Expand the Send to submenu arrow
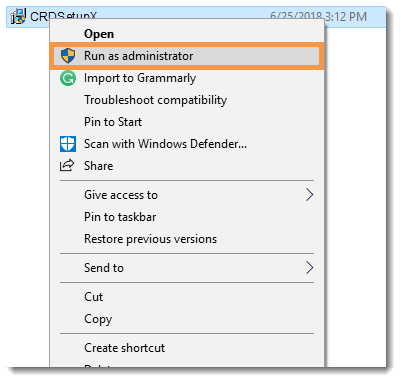This screenshot has height=382, width=401. coord(310,268)
